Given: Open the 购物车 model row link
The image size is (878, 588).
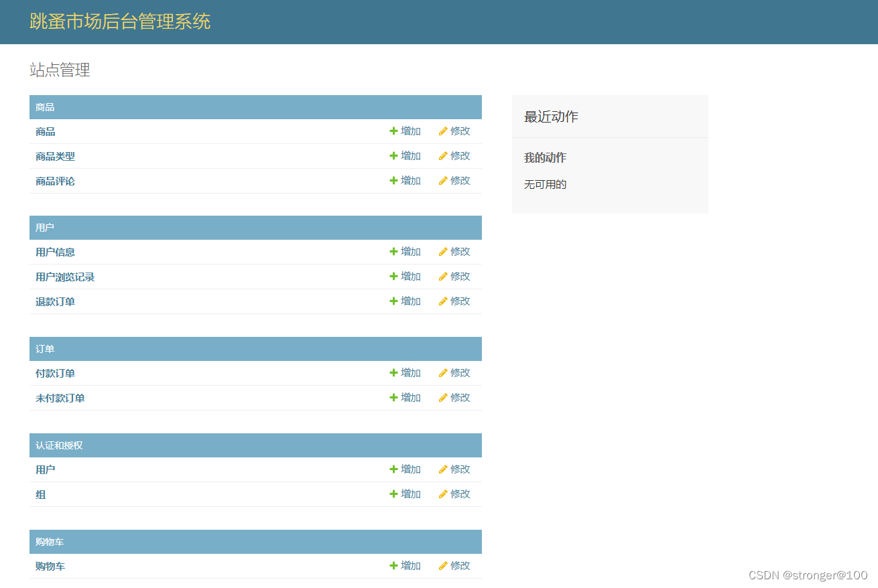Looking at the screenshot, I should (x=50, y=567).
